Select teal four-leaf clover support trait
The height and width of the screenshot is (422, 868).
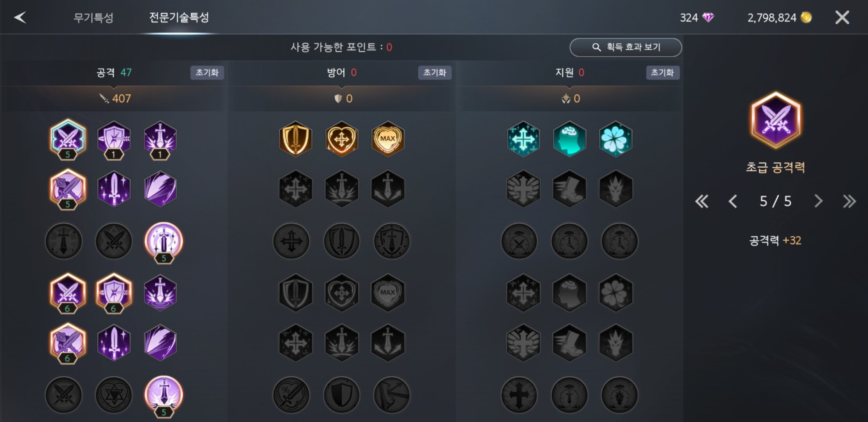[x=615, y=138]
